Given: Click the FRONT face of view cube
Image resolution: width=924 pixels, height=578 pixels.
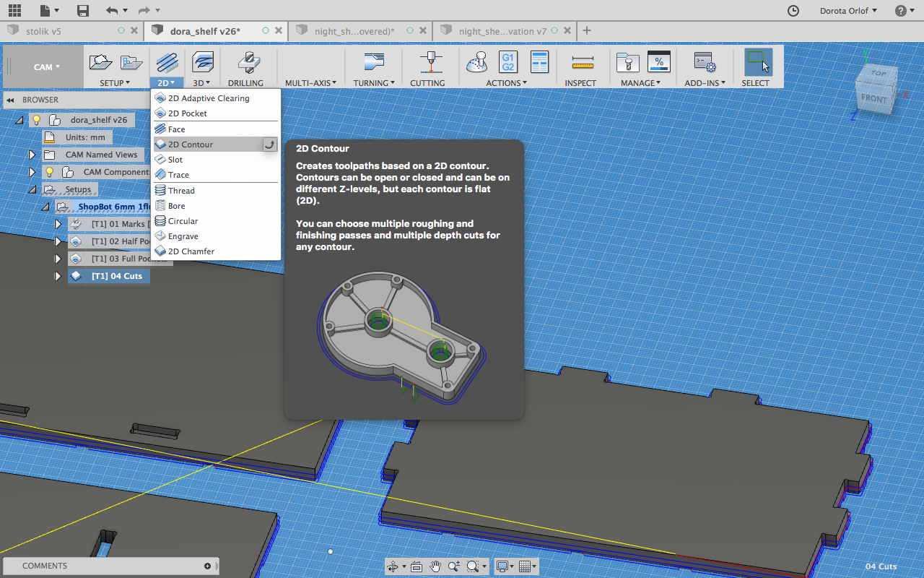Looking at the screenshot, I should pyautogui.click(x=873, y=98).
